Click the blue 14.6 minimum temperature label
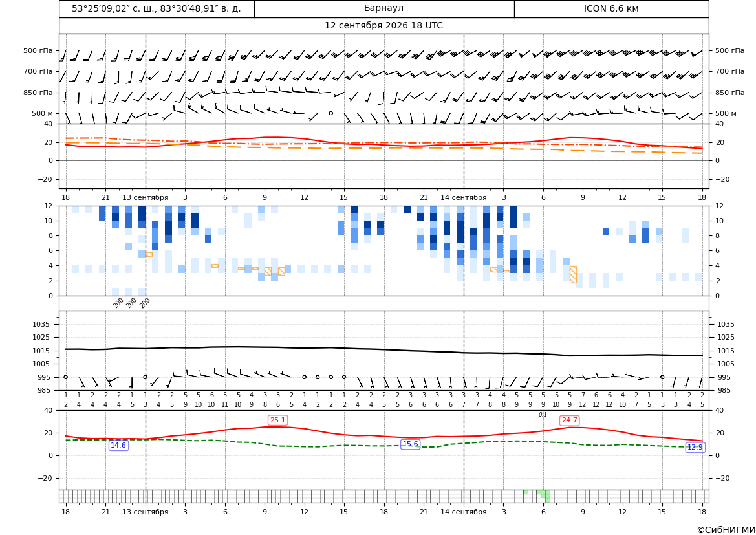Screen dimensions: 756x535 [118, 445]
